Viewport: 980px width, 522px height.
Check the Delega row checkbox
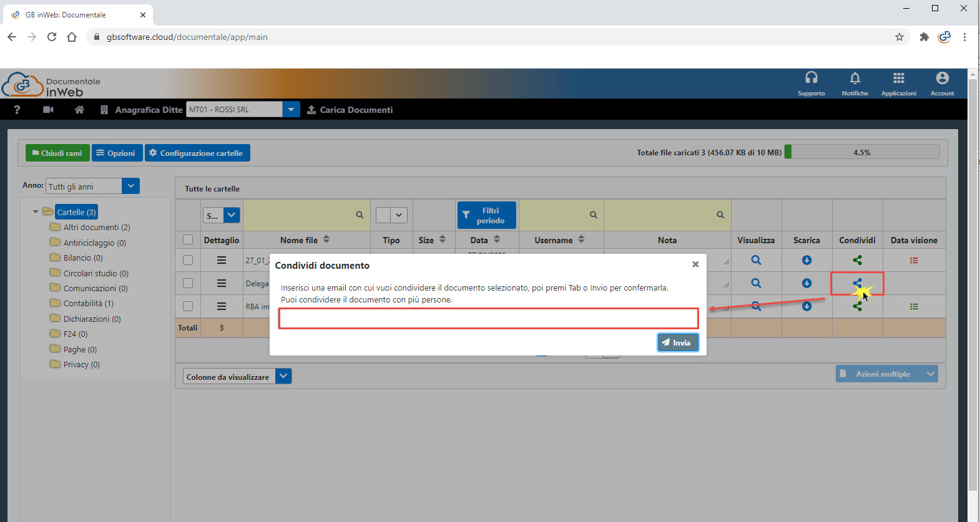pos(188,283)
